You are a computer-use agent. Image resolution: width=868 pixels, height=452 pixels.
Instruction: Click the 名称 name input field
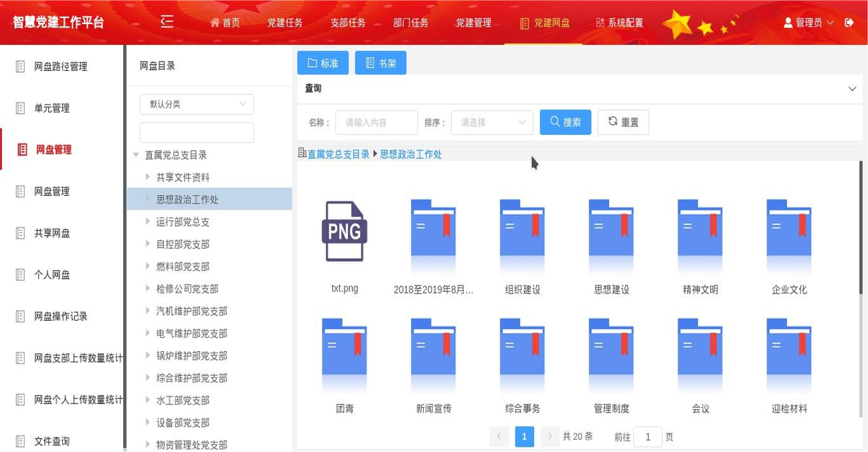(x=376, y=122)
